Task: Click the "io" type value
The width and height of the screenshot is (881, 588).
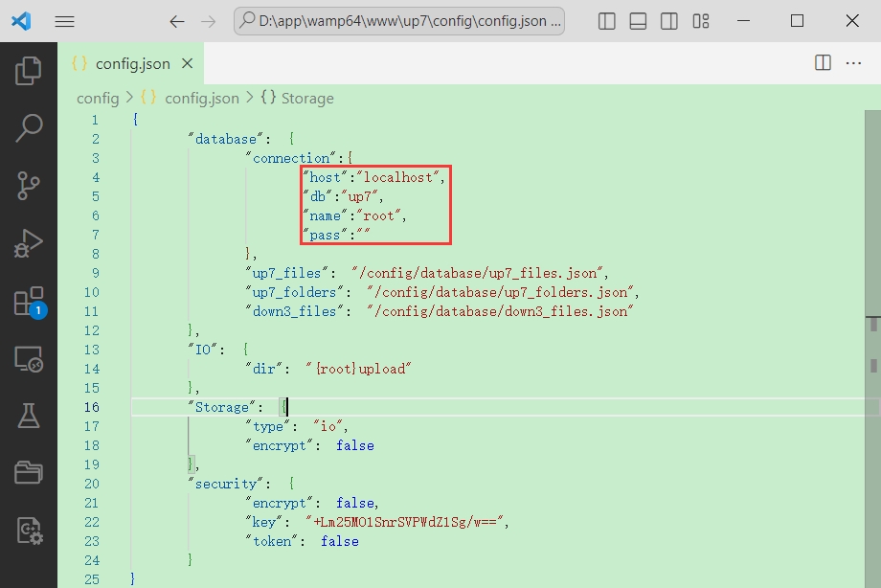Action: (328, 426)
